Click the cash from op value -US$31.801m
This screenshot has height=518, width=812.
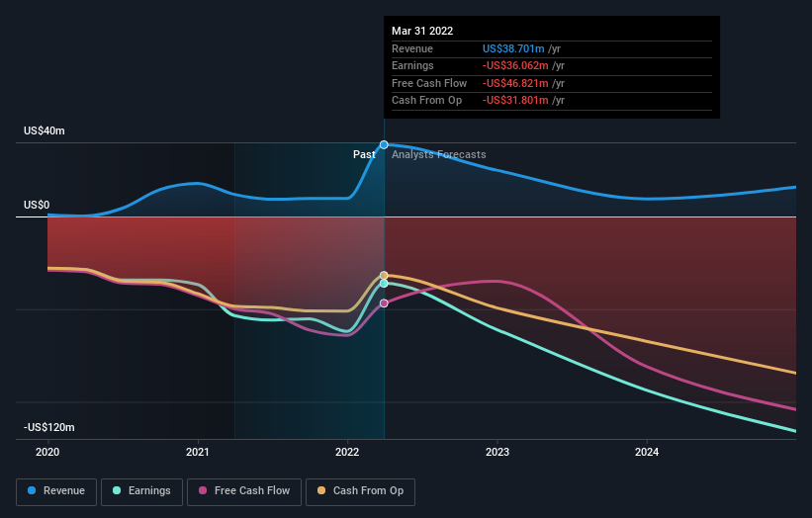[x=515, y=101]
